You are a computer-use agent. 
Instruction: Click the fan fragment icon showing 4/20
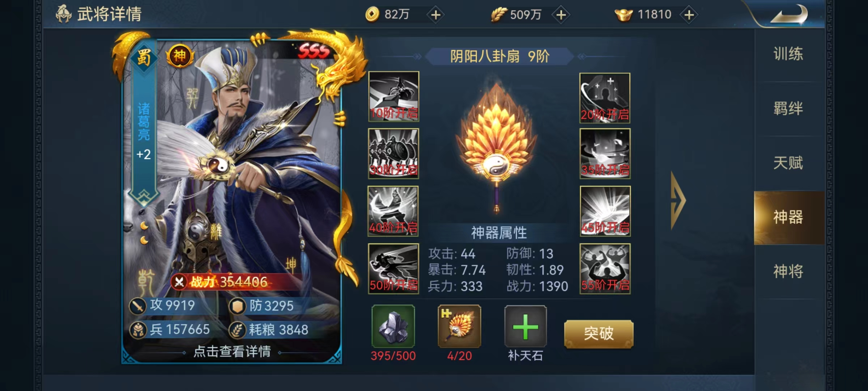[x=459, y=326]
